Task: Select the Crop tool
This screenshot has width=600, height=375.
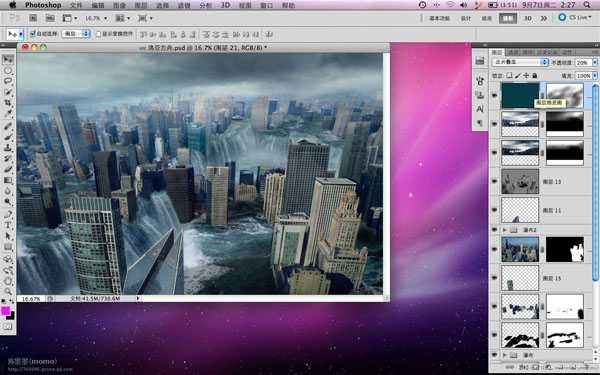Action: tap(8, 103)
